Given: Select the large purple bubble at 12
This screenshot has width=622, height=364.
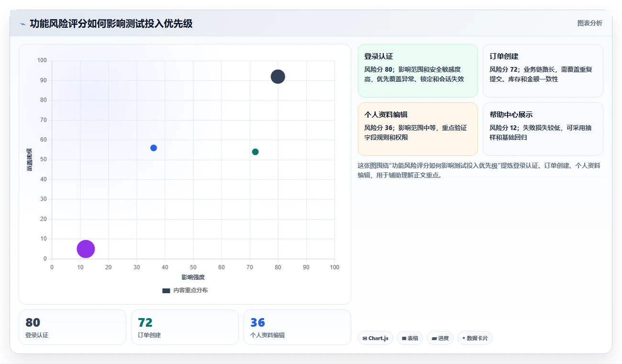Looking at the screenshot, I should [86, 249].
